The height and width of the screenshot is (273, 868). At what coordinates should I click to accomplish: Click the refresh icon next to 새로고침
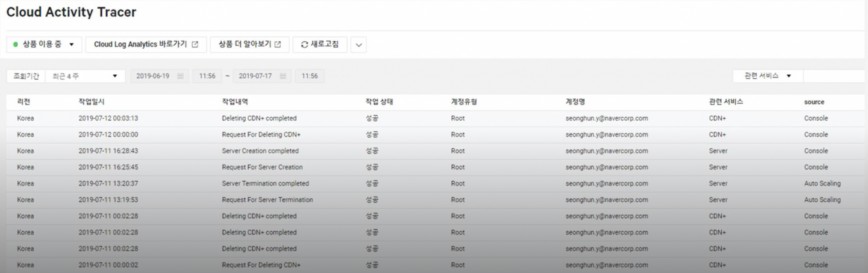point(304,44)
